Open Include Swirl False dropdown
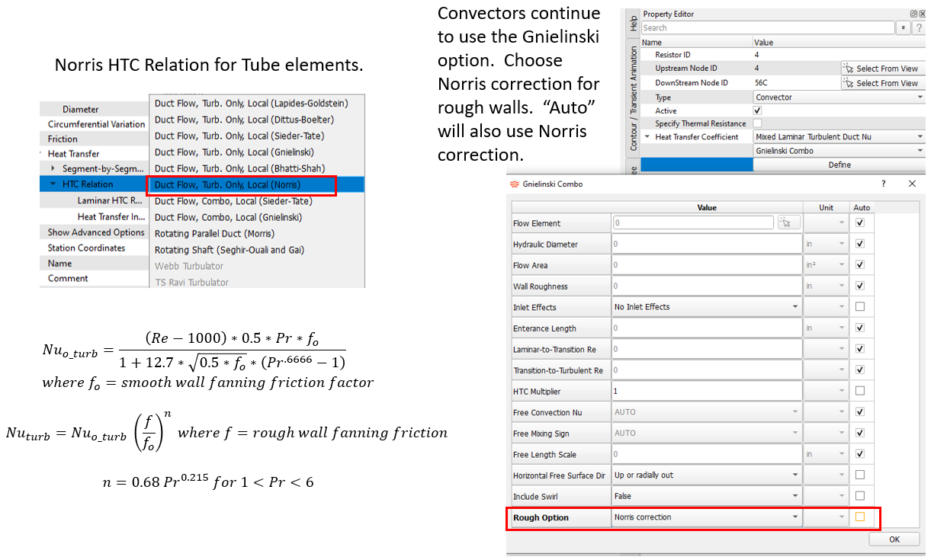Image resolution: width=934 pixels, height=560 pixels. [707, 496]
